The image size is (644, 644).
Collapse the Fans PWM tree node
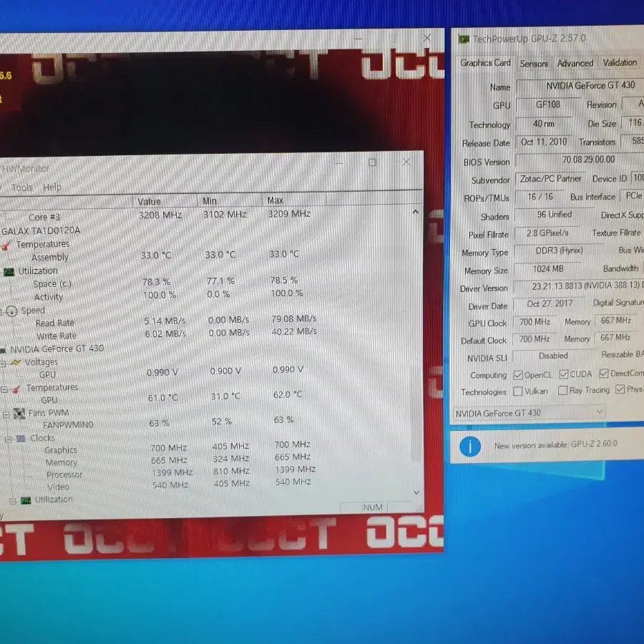click(6, 414)
